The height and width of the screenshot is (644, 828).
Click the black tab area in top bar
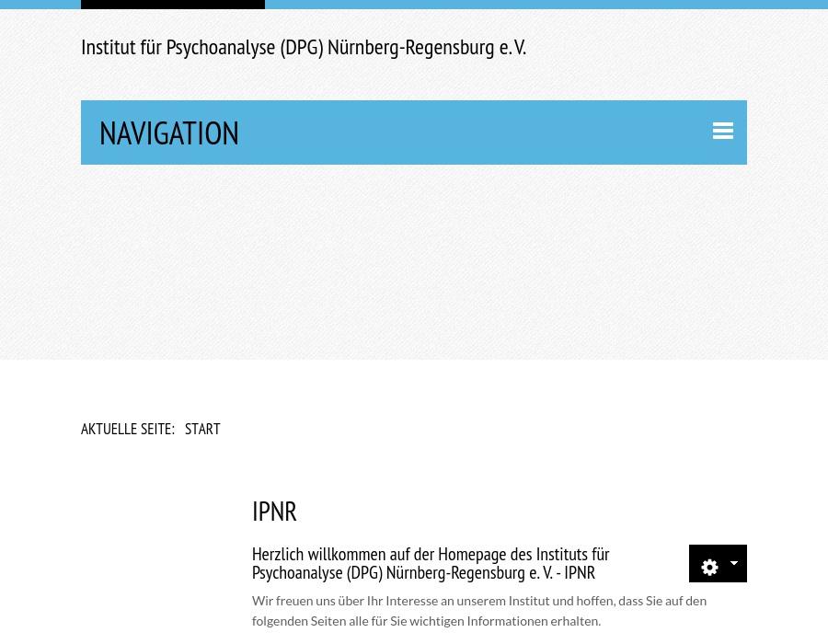173,4
